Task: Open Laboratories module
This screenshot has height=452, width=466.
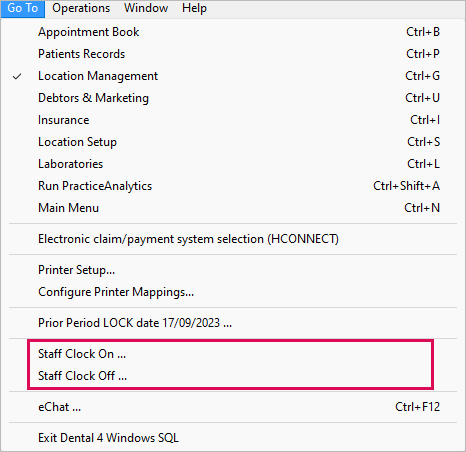Action: point(233,164)
